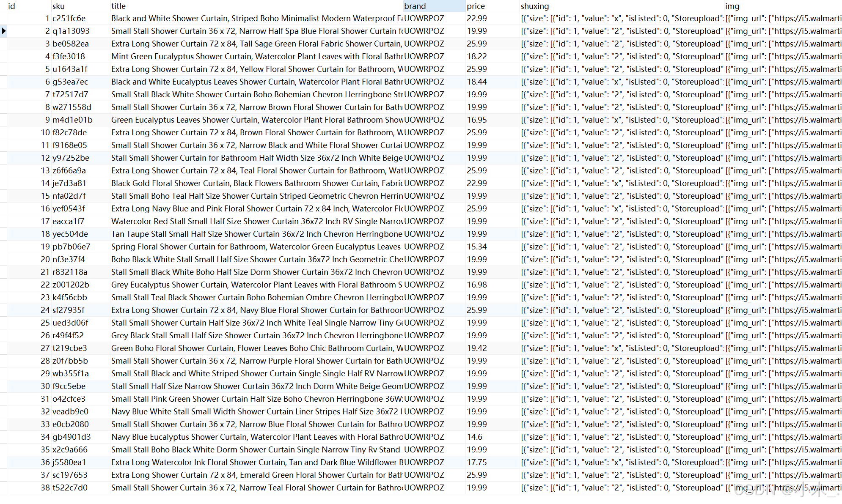Click the sku cell q1a13093
This screenshot has height=504, width=842.
pyautogui.click(x=71, y=31)
